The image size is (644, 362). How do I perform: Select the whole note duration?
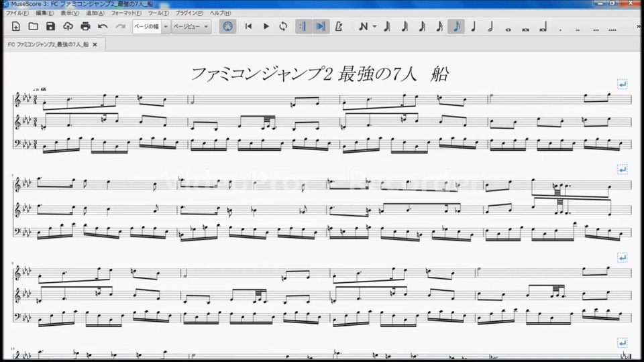coord(508,29)
